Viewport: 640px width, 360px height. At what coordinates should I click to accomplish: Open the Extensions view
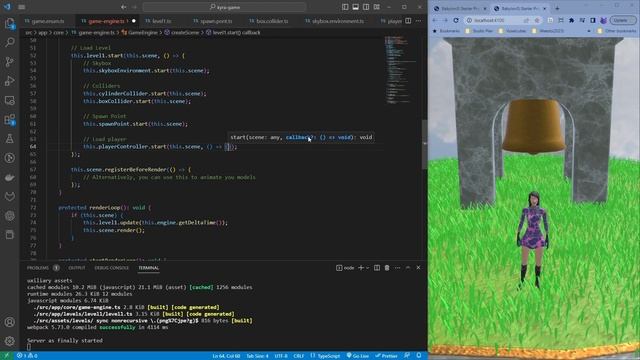point(10,120)
